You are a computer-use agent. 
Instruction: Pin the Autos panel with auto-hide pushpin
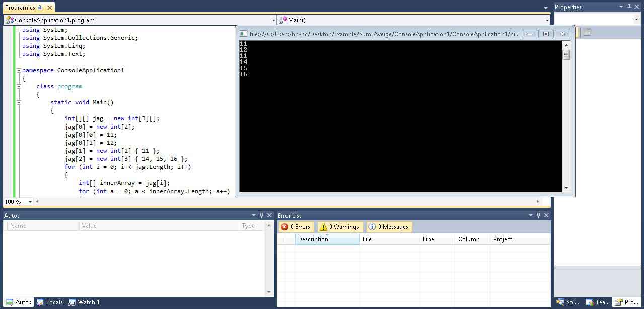(x=261, y=215)
